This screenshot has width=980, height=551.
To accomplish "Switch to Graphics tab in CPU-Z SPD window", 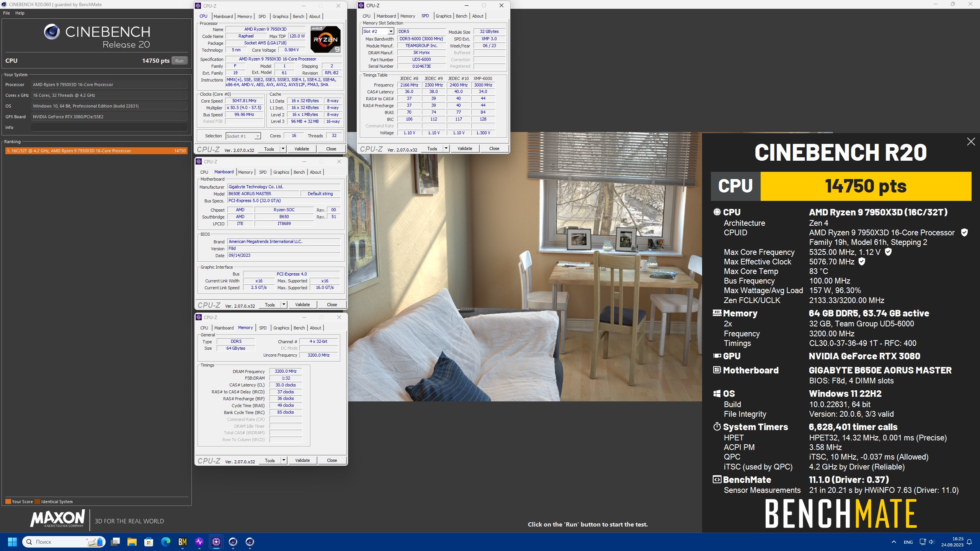I will point(443,16).
